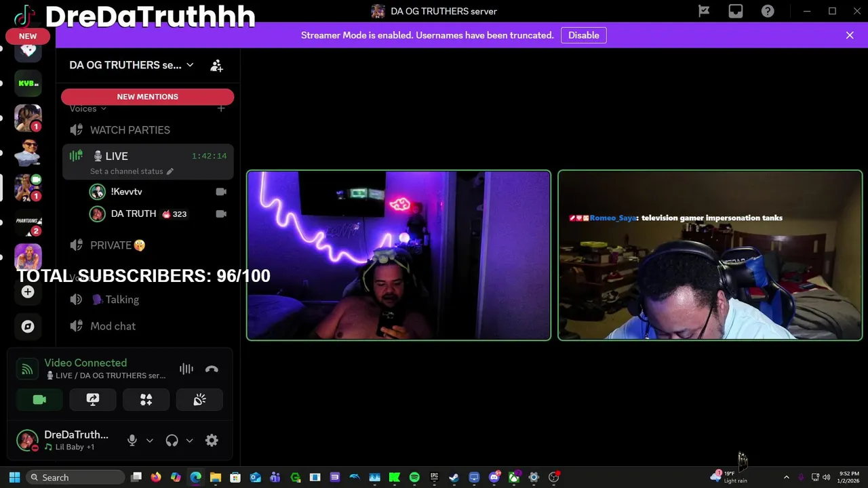
Task: Open the DA OG TRUTHERS server dropdown
Action: (132, 65)
